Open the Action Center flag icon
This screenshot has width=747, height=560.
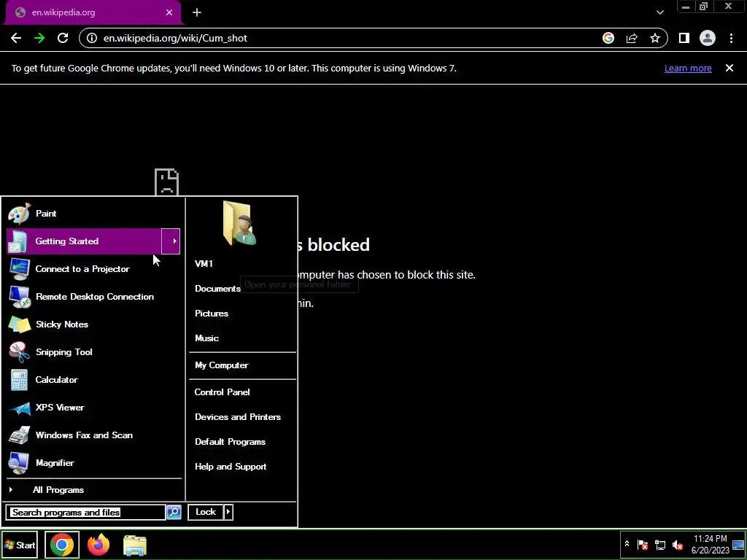[642, 545]
